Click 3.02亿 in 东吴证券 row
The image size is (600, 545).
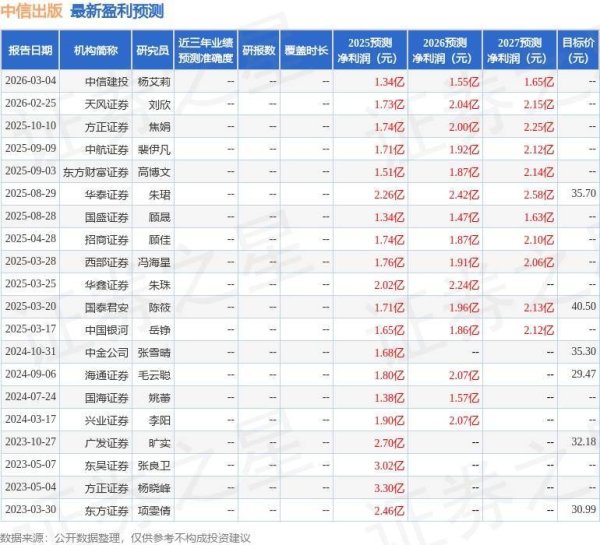point(389,465)
